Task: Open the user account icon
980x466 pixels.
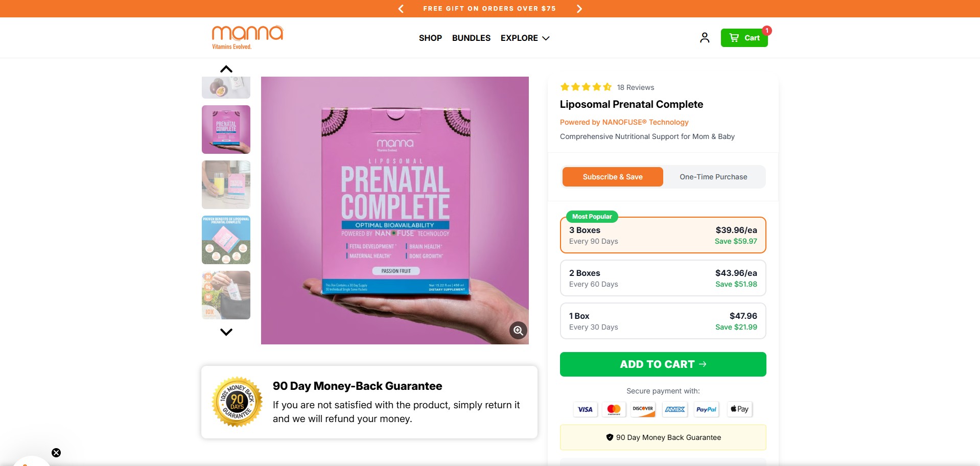Action: 705,38
